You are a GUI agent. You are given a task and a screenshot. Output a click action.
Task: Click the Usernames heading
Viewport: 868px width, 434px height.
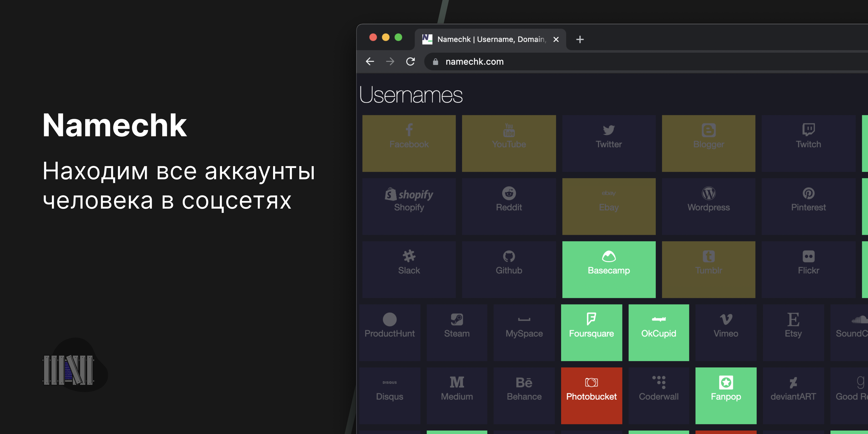pos(411,95)
